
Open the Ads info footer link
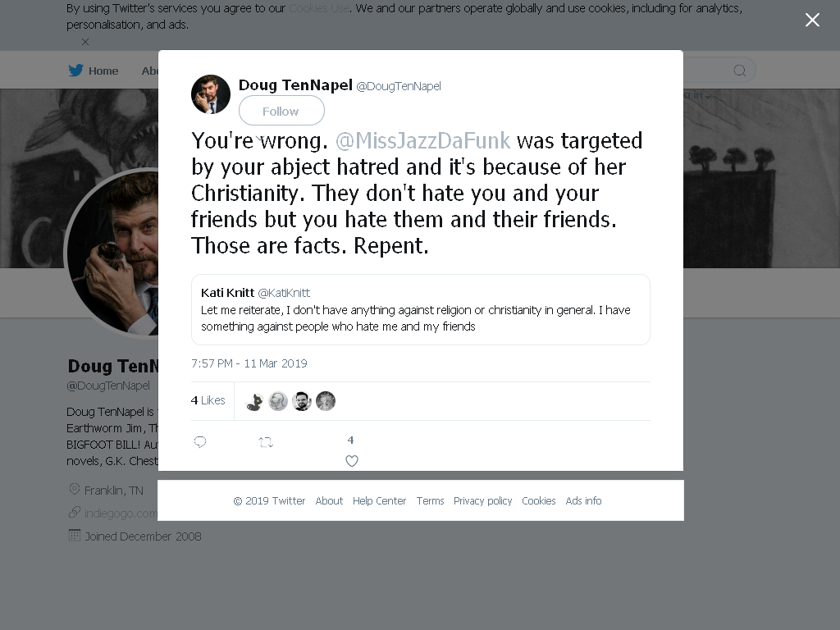coord(583,500)
